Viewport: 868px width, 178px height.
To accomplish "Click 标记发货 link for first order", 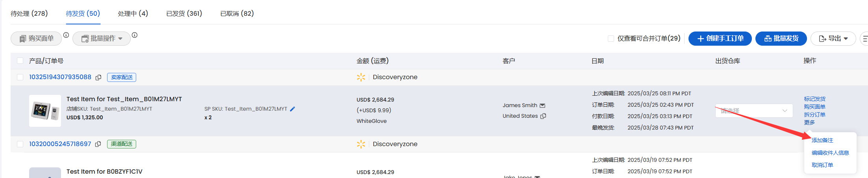I will 814,99.
